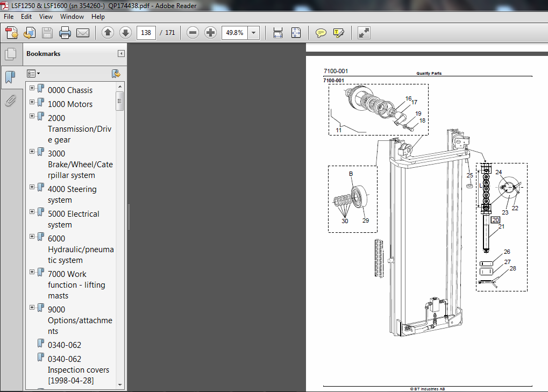Screen dimensions: 548x392
Task: Open the File menu
Action: (9, 17)
